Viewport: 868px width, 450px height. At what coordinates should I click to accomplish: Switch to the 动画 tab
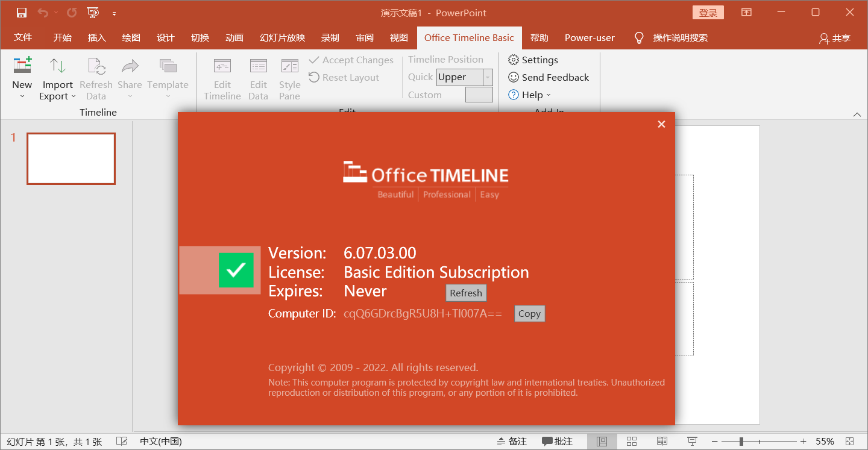click(234, 37)
